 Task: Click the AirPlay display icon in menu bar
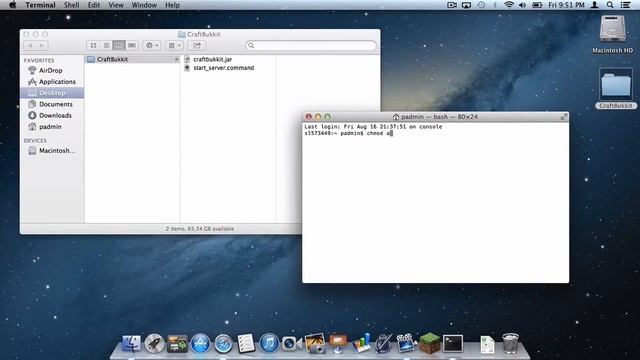pyautogui.click(x=466, y=5)
